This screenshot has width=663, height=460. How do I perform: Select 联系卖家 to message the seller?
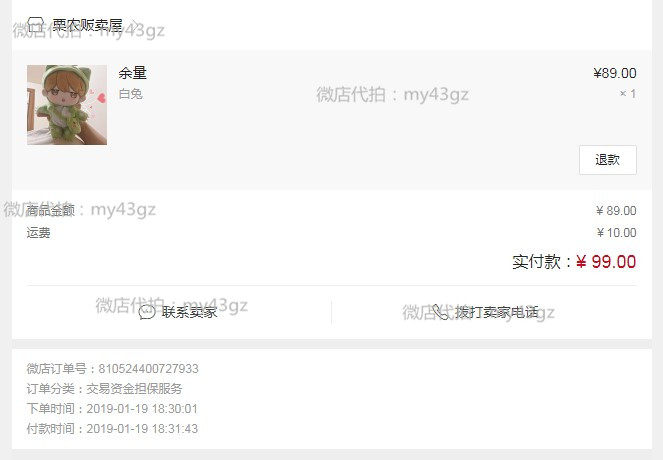click(x=189, y=312)
